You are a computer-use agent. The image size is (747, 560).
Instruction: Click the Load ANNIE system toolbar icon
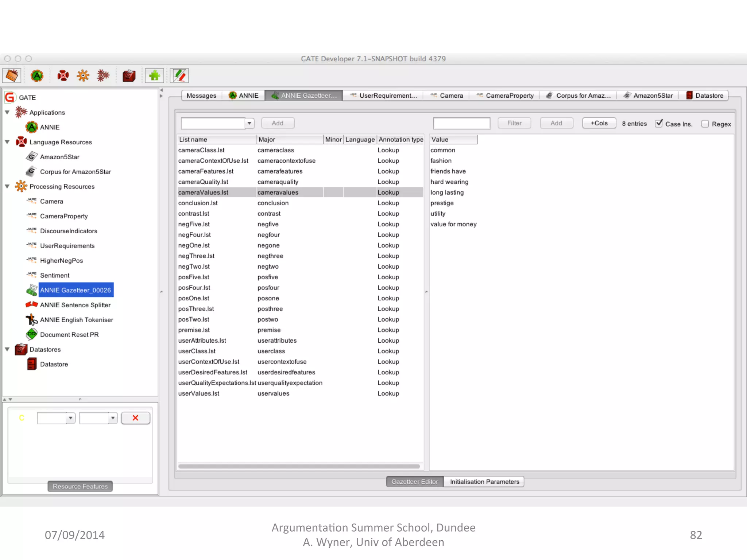37,76
